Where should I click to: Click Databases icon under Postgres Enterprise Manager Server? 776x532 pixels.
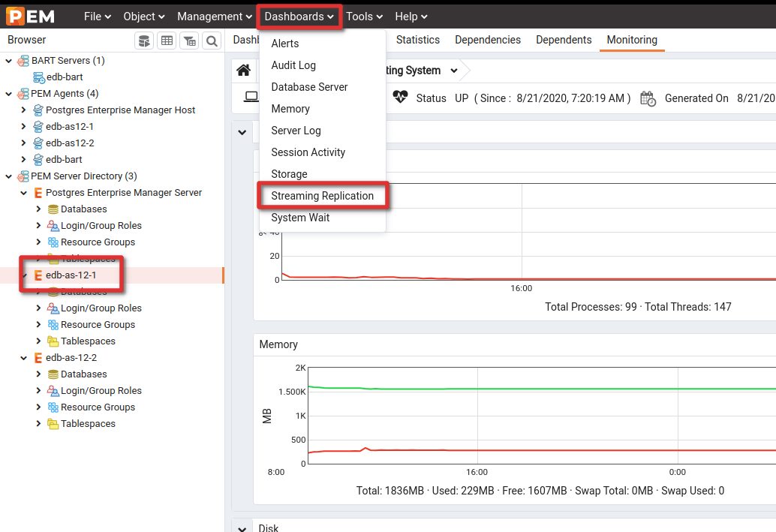pos(53,209)
